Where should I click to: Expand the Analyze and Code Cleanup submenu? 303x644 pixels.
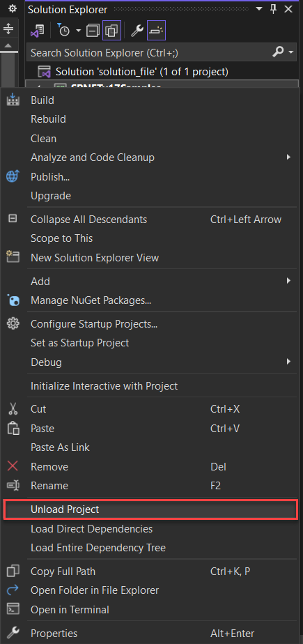(x=288, y=158)
